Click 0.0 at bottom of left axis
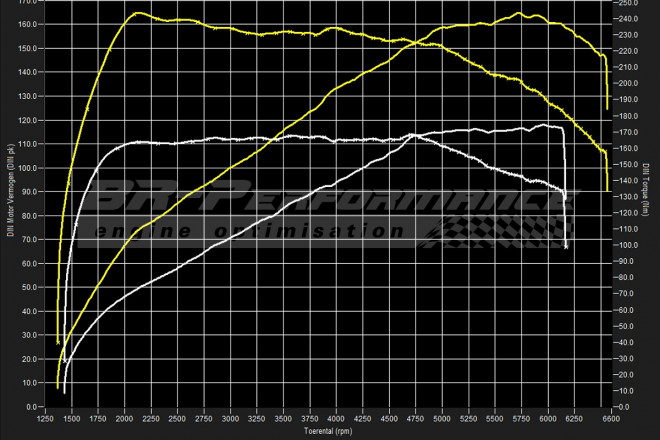 (32, 408)
